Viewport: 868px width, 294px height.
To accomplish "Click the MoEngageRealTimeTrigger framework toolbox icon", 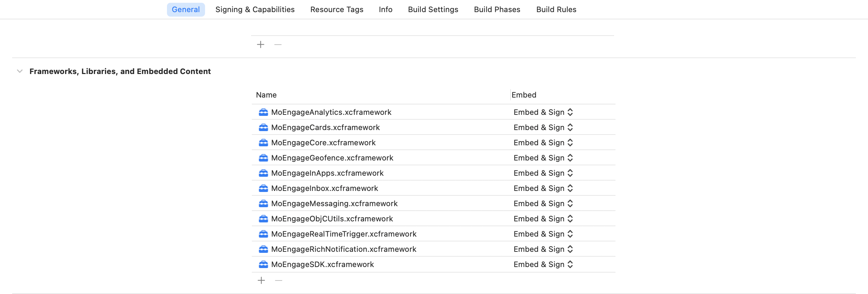I will coord(263,234).
